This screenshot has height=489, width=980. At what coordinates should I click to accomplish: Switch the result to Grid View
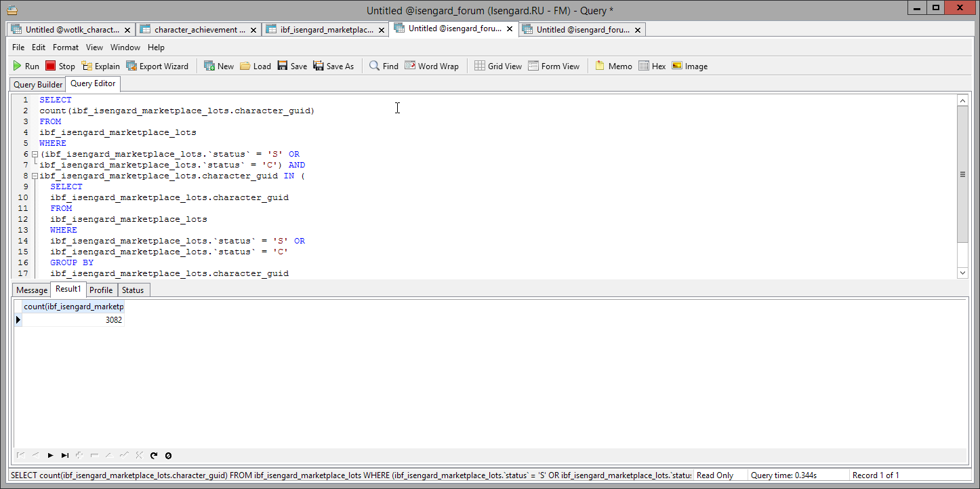tap(498, 66)
